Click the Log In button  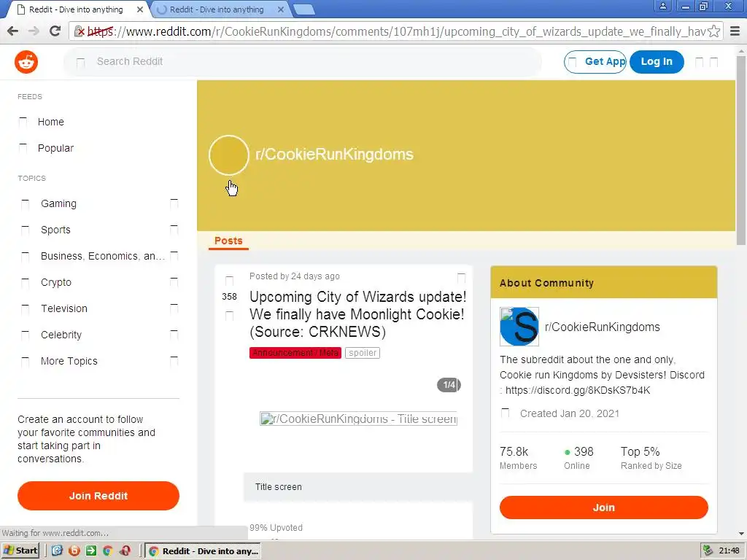pos(657,62)
